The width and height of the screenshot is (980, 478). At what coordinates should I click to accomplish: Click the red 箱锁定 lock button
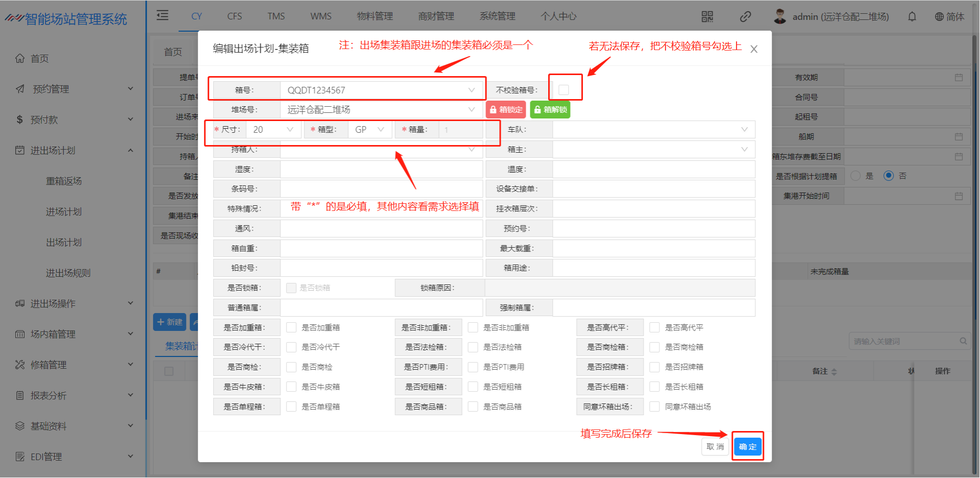[x=506, y=110]
